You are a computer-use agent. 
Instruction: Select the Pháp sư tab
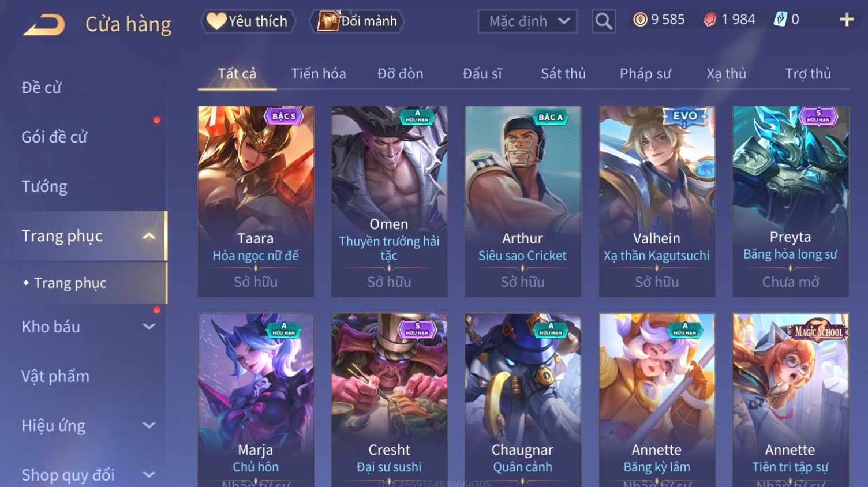(645, 74)
